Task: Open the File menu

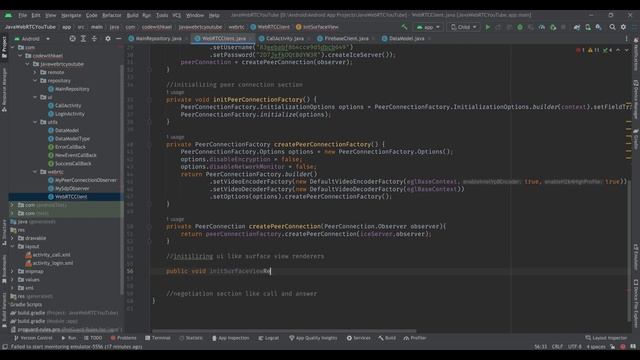Action: coord(22,15)
